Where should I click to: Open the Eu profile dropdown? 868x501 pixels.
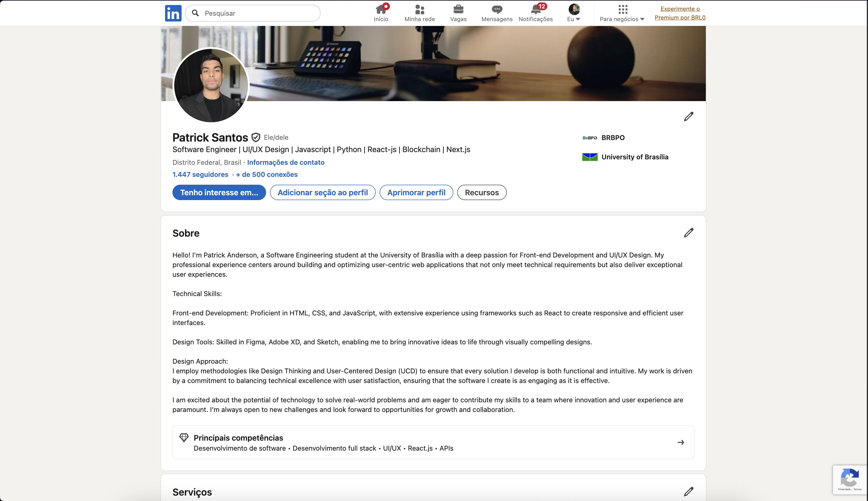(572, 12)
